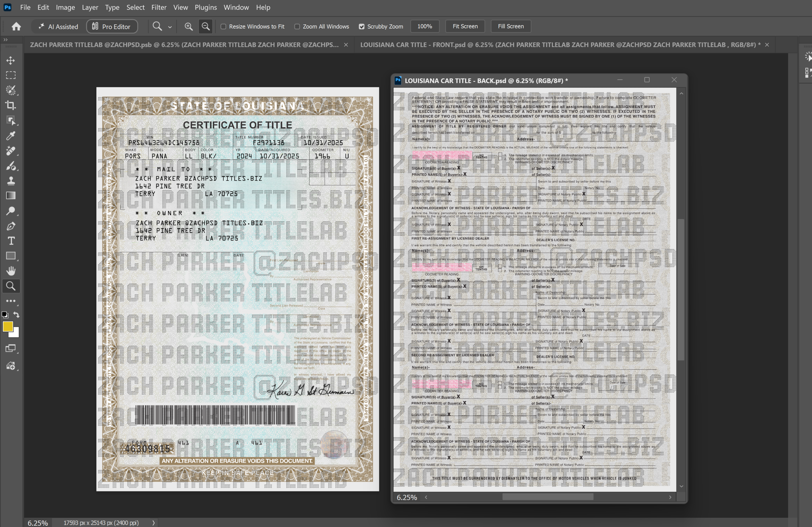Select the Gradient tool
This screenshot has height=527, width=812.
coord(10,195)
